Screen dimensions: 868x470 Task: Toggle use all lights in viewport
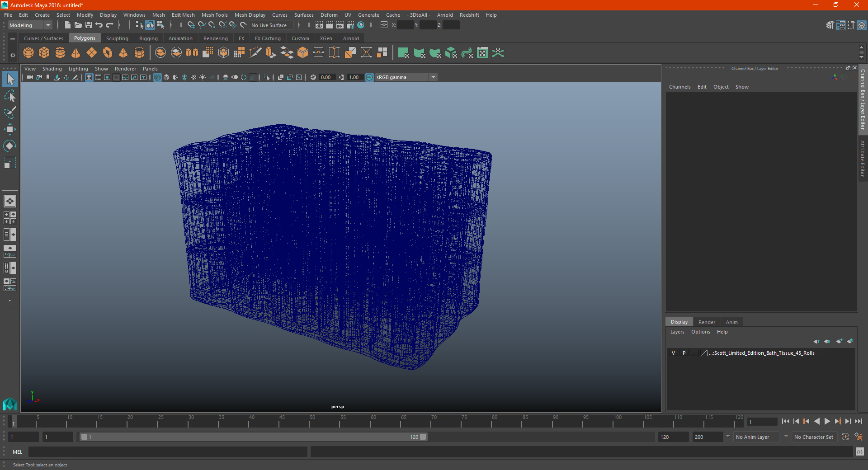pos(203,77)
